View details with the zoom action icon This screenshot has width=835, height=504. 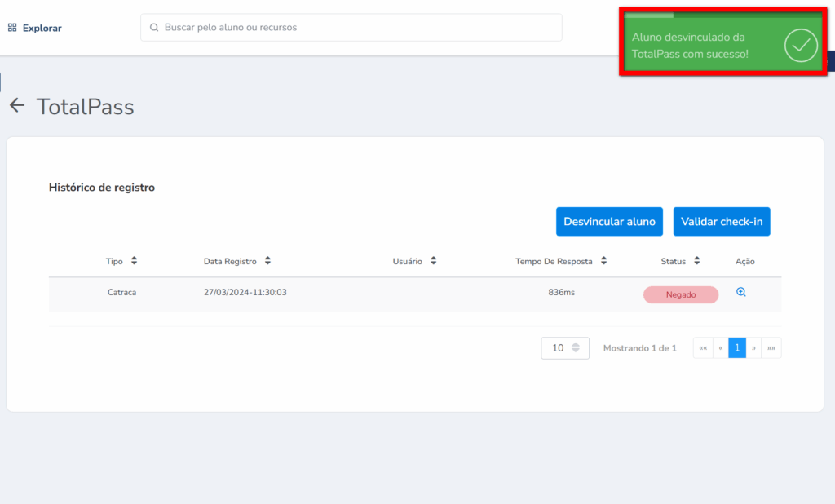741,292
